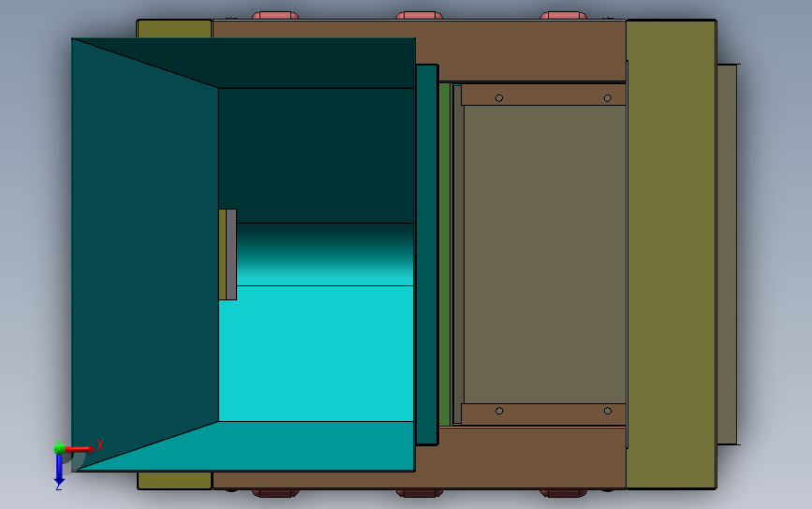
Task: Select the bright cyan floor face of the hopper
Action: pyautogui.click(x=316, y=354)
